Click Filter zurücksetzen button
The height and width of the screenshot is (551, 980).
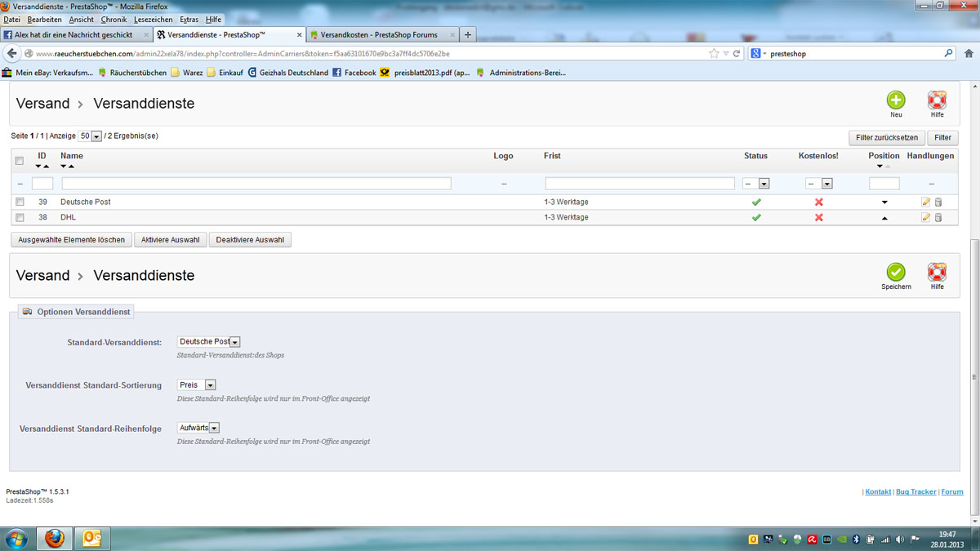tap(887, 138)
